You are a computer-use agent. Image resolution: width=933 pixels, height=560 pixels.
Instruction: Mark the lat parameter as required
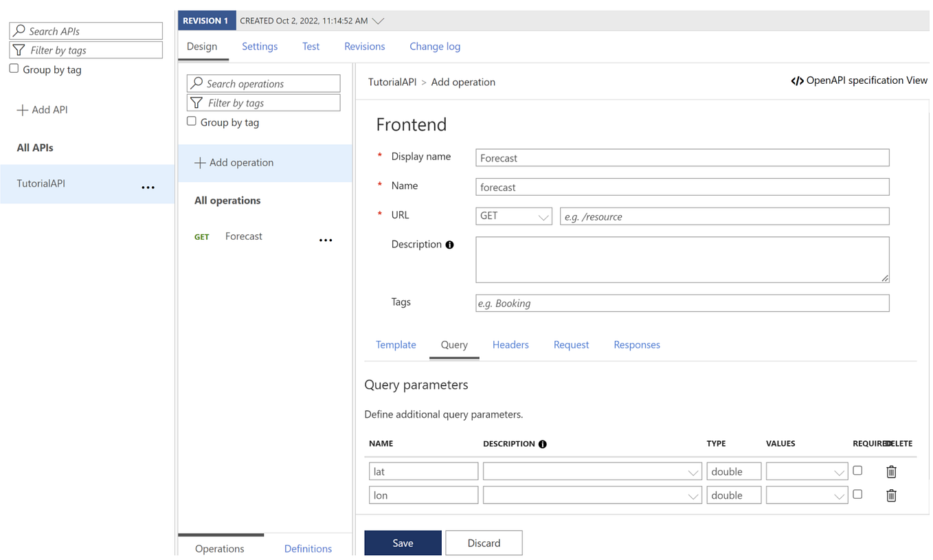tap(857, 469)
